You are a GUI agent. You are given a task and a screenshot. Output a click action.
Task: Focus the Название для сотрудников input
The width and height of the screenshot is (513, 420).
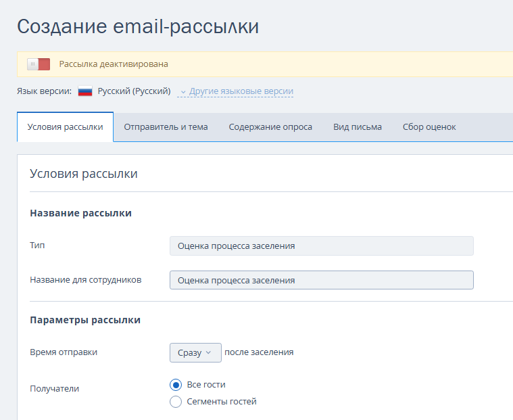(x=321, y=280)
